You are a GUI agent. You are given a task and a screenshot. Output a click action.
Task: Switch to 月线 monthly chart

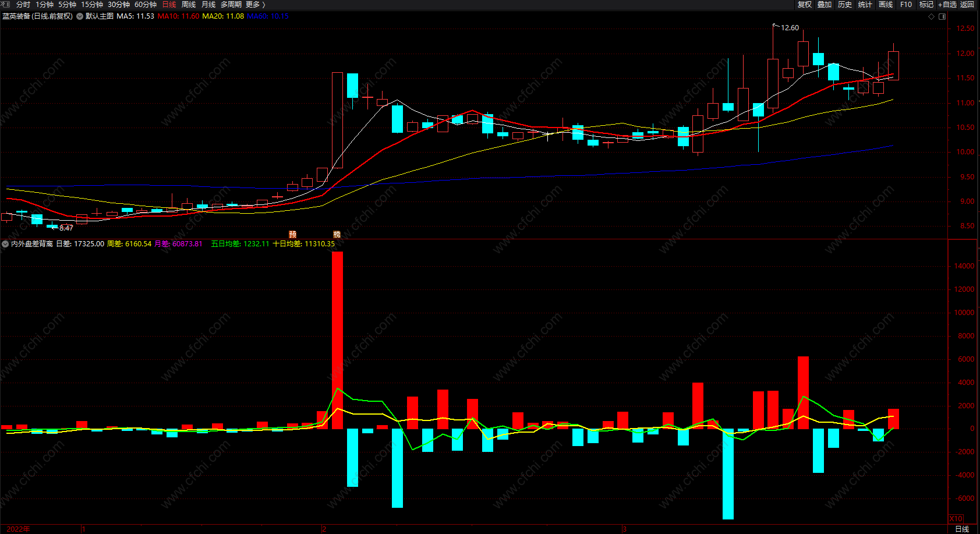208,5
